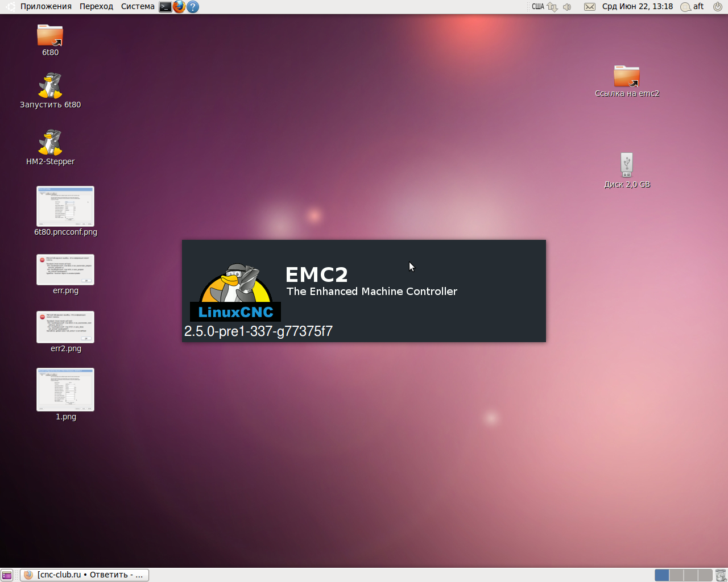Launch Firefox from the top panel
Image resolution: width=728 pixels, height=582 pixels.
pyautogui.click(x=179, y=7)
